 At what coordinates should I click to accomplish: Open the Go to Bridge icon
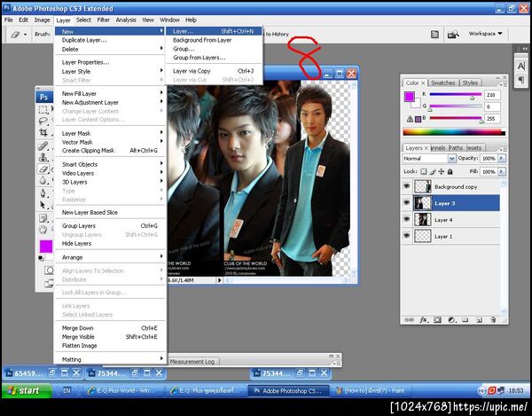pos(453,34)
